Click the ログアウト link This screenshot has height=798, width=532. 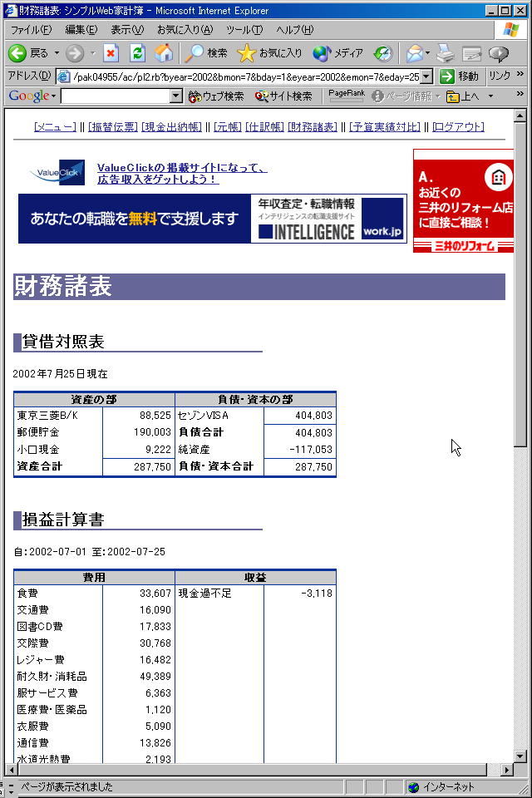pos(458,127)
